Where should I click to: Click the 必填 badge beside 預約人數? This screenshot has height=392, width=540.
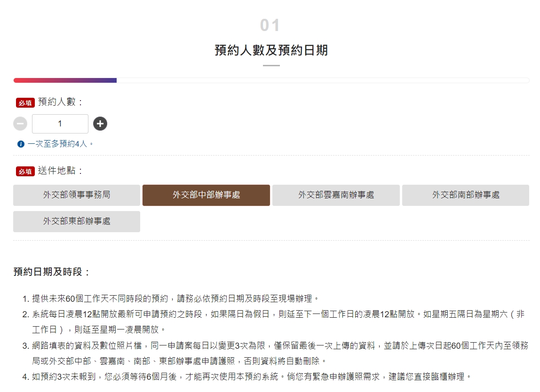point(24,102)
